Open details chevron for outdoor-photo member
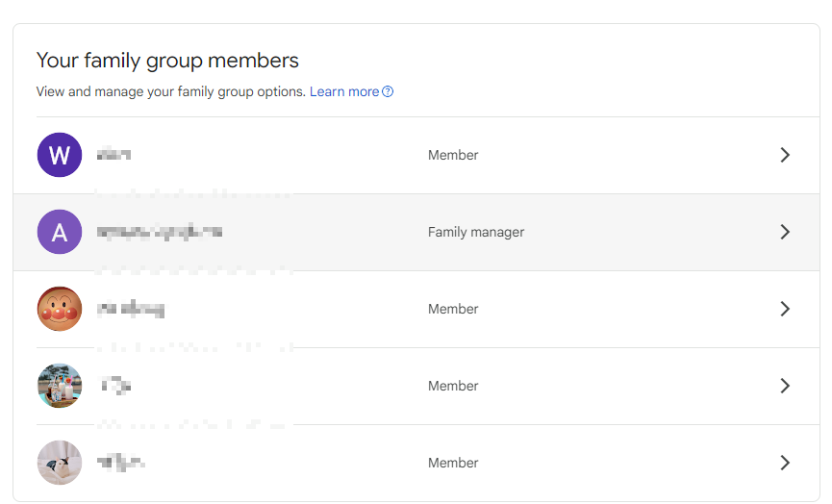The height and width of the screenshot is (504, 832). click(785, 386)
